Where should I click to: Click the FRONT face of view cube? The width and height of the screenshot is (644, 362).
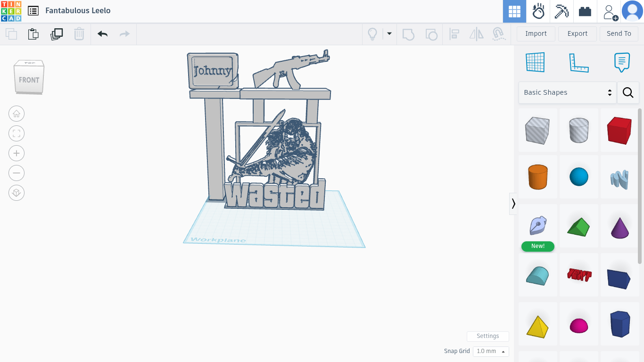pos(29,80)
